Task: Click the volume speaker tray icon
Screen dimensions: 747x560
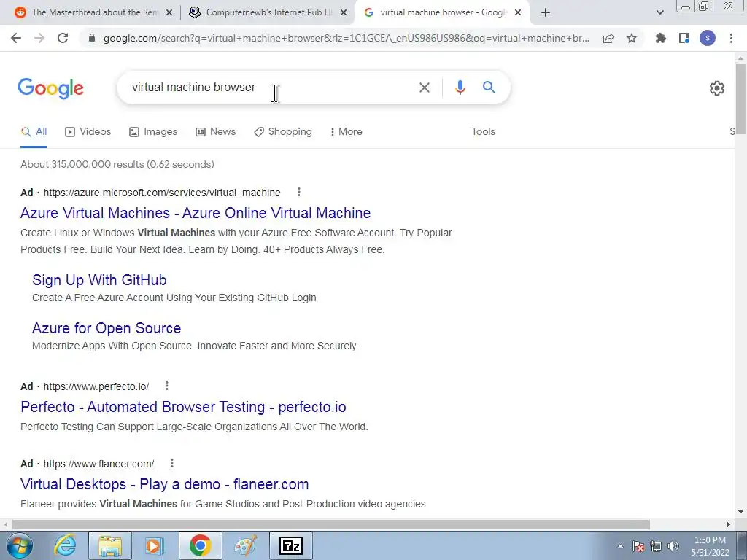Action: [673, 546]
